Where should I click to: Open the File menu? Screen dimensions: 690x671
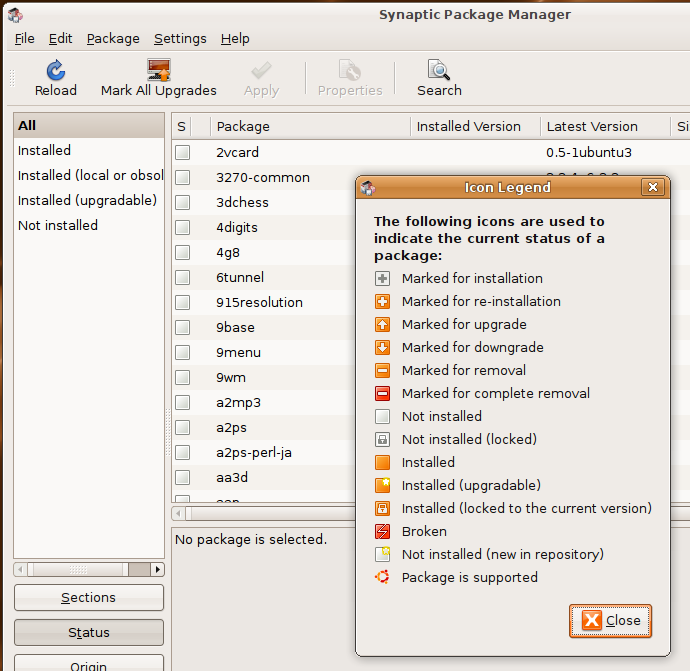[24, 39]
